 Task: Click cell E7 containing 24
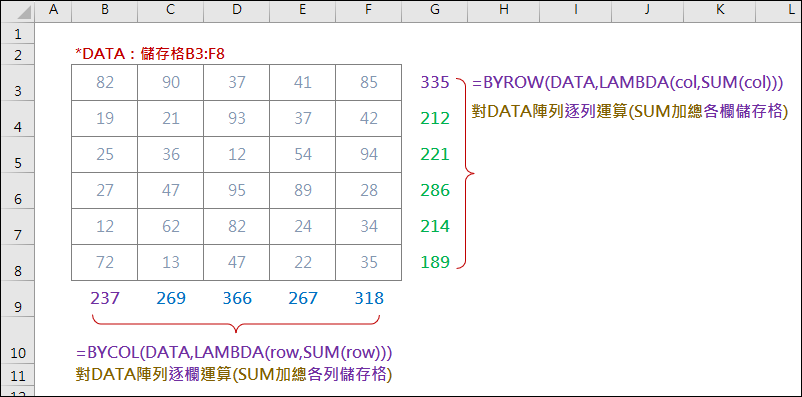click(x=303, y=227)
